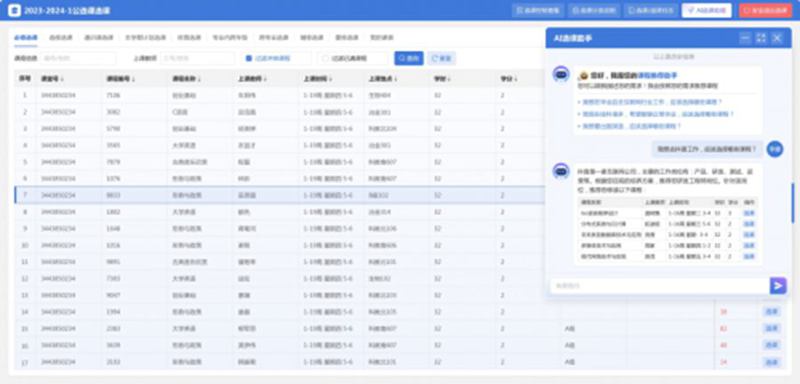This screenshot has width=800, height=384.
Task: Click the blue user avatar beside the sent question
Action: [x=774, y=149]
